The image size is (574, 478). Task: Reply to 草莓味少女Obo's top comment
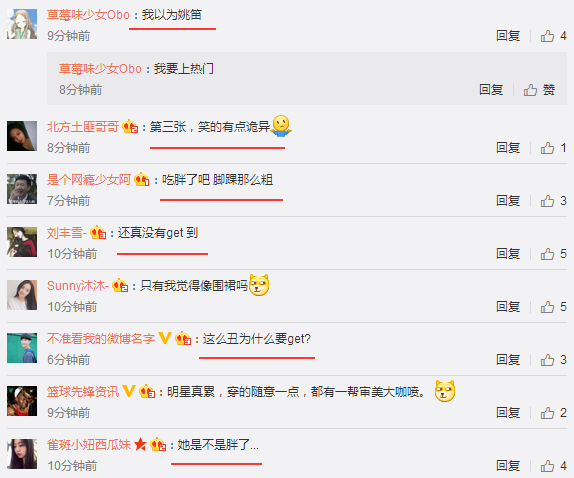pyautogui.click(x=508, y=36)
